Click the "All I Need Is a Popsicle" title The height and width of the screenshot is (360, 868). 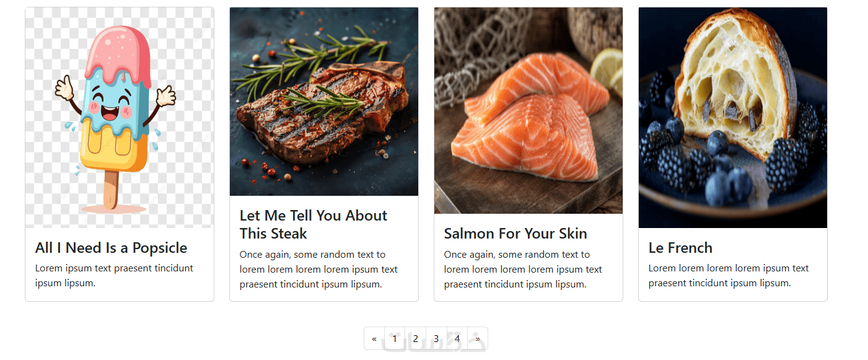point(111,248)
